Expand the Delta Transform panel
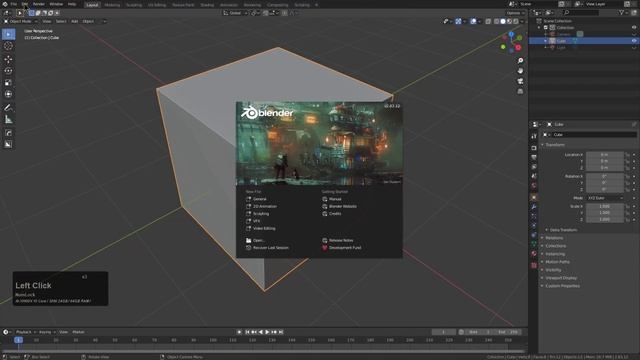 click(563, 230)
